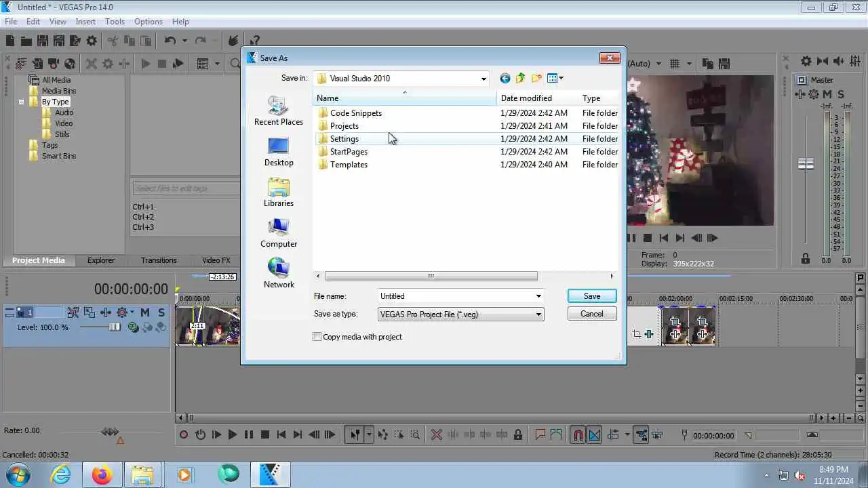Open the File name history dropdown arrow

(x=538, y=296)
